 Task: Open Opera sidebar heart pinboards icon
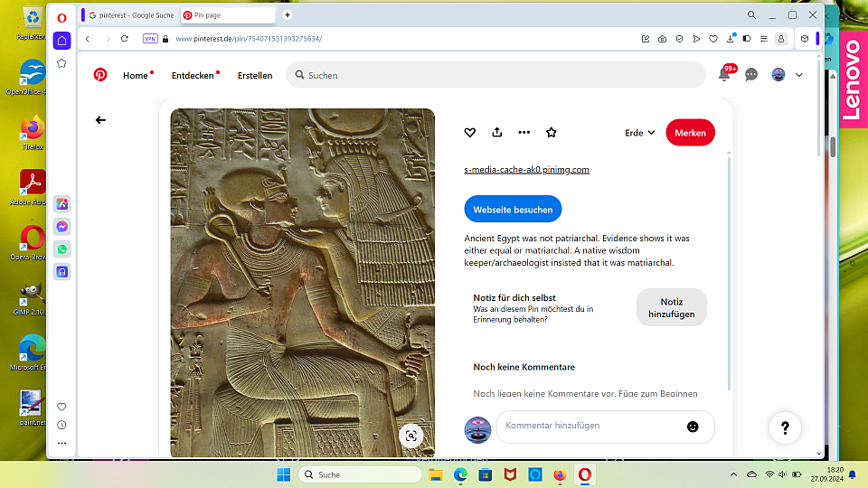[x=62, y=407]
